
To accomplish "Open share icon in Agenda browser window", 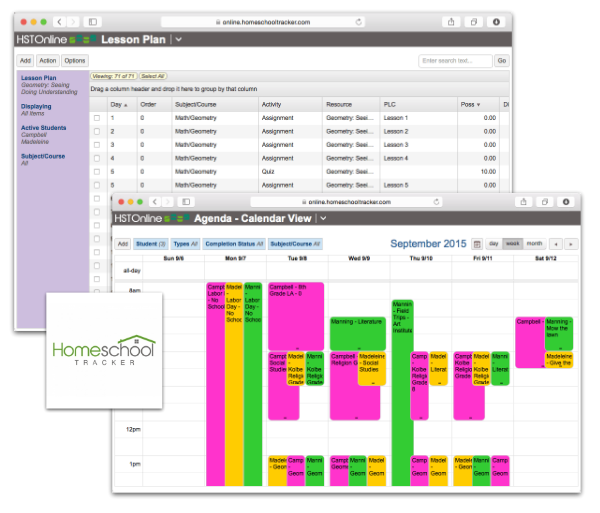I will click(523, 202).
